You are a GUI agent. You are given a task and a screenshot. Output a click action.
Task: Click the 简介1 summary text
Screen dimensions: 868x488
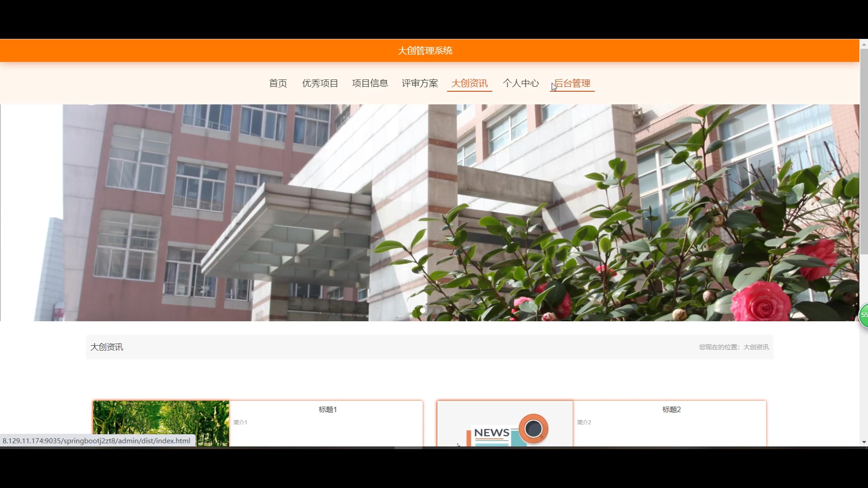pos(241,422)
